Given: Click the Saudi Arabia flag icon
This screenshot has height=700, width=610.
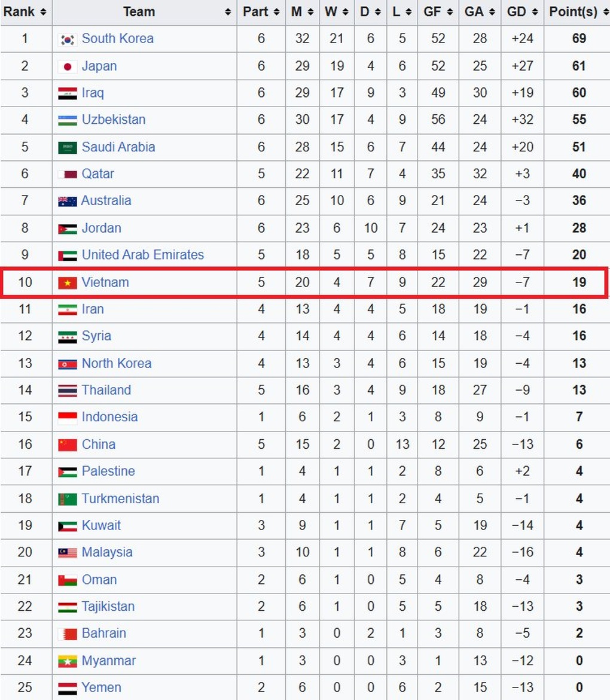Looking at the screenshot, I should (x=68, y=147).
